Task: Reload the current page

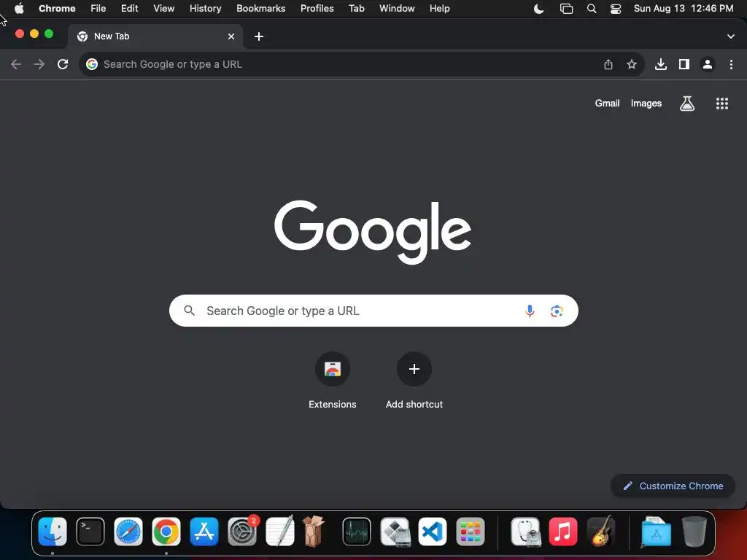Action: point(63,64)
